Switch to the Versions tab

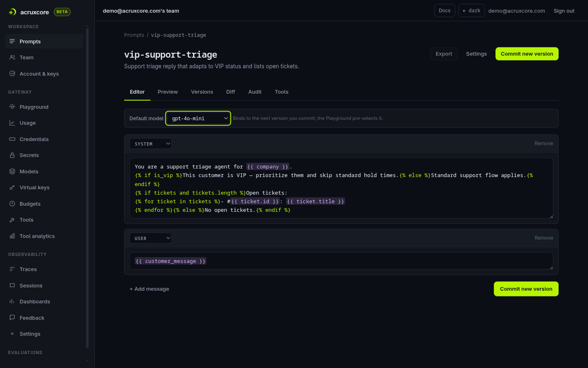point(202,92)
